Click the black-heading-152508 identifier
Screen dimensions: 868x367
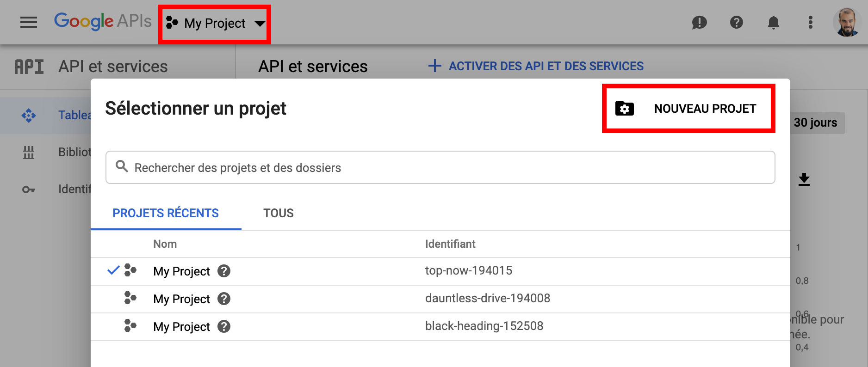coord(484,326)
